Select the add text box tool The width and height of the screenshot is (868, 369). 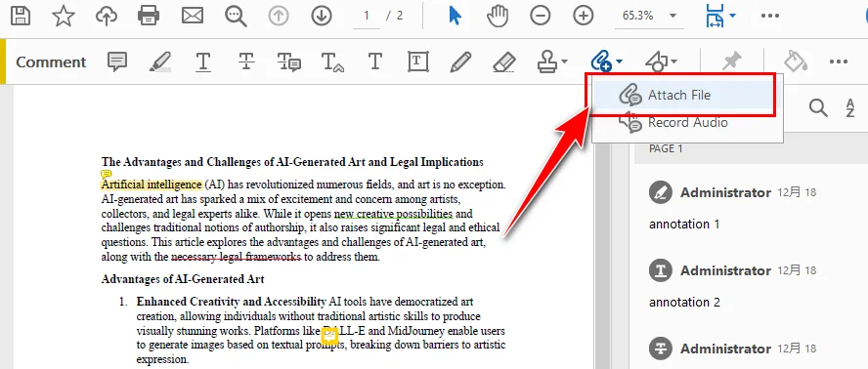pyautogui.click(x=418, y=61)
